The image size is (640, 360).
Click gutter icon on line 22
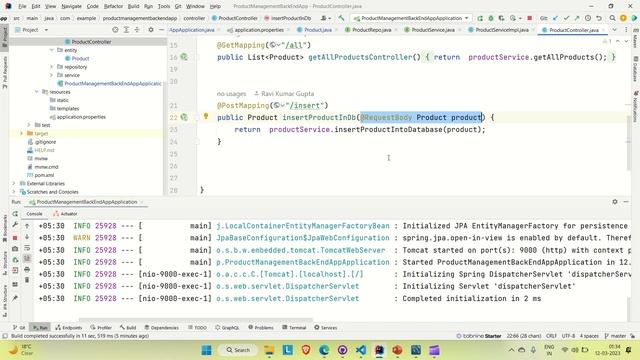tap(184, 117)
